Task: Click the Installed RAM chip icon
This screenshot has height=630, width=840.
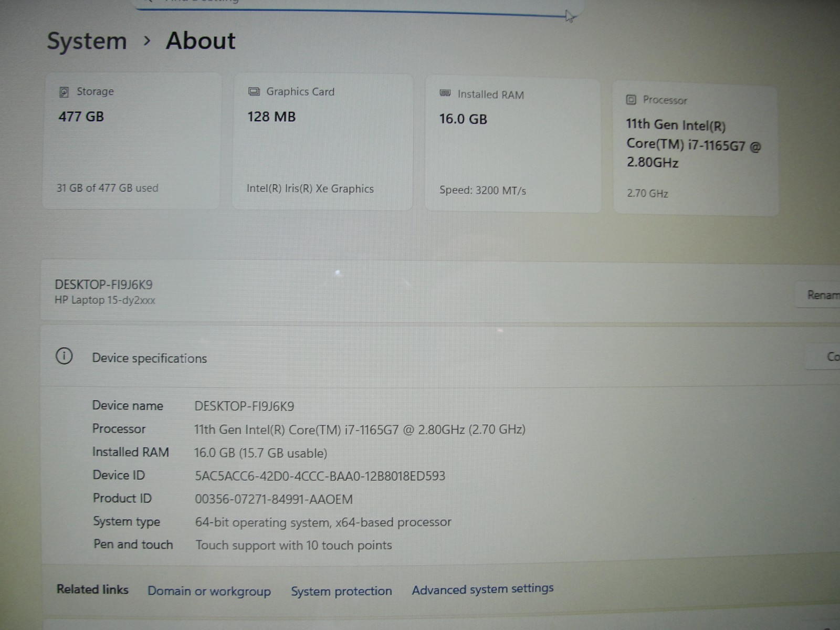Action: 445,93
